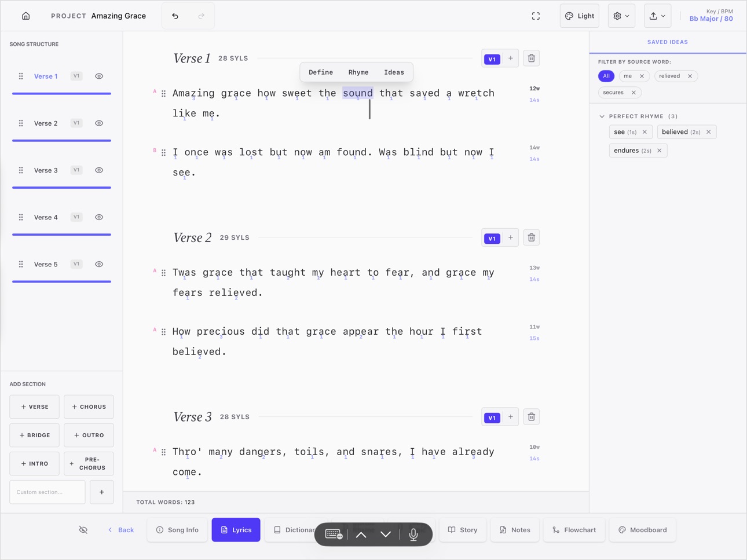Add a new version to Verse 2

[x=511, y=237]
